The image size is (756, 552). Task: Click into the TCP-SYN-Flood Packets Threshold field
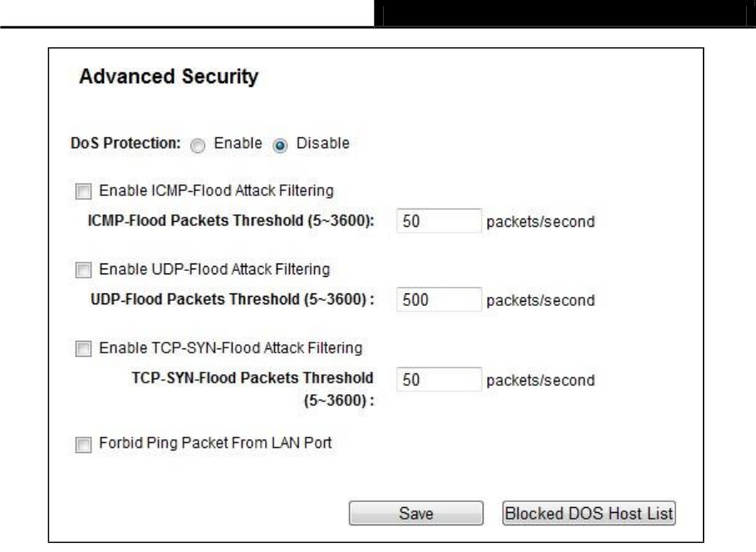pos(438,379)
